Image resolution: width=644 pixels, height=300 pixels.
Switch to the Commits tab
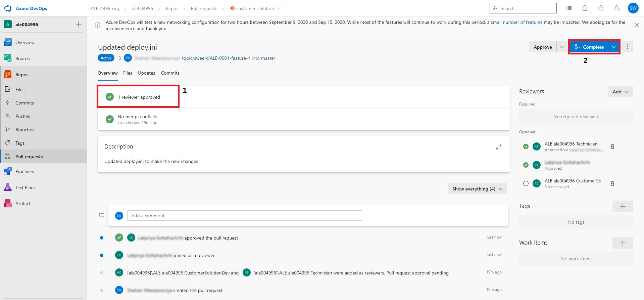[170, 73]
